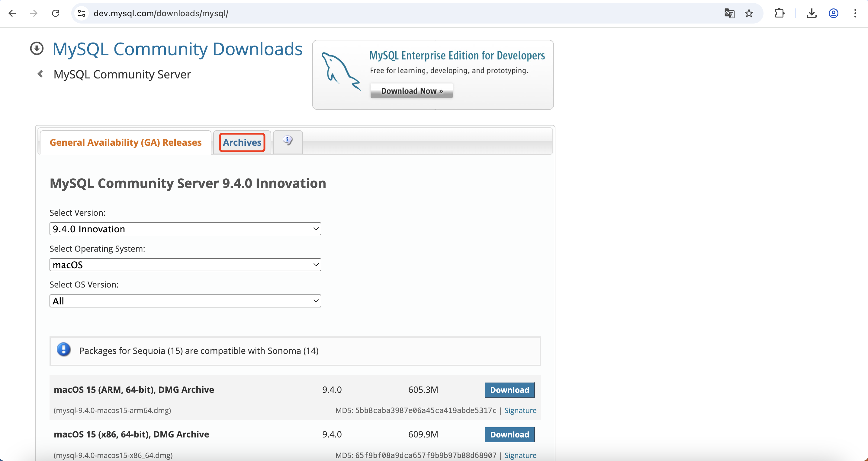Click the 605.3M file size cell
Image resolution: width=868 pixels, height=461 pixels.
pyautogui.click(x=423, y=390)
